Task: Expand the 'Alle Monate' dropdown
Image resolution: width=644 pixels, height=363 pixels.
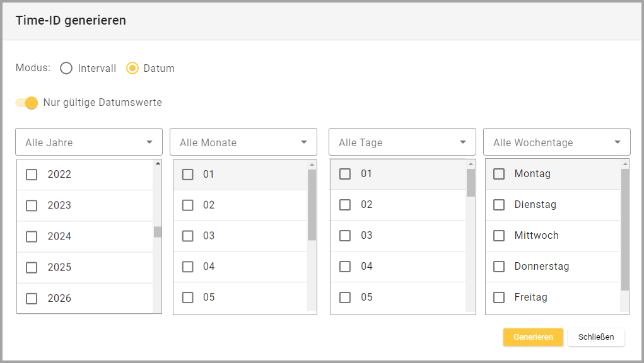Action: click(x=243, y=142)
